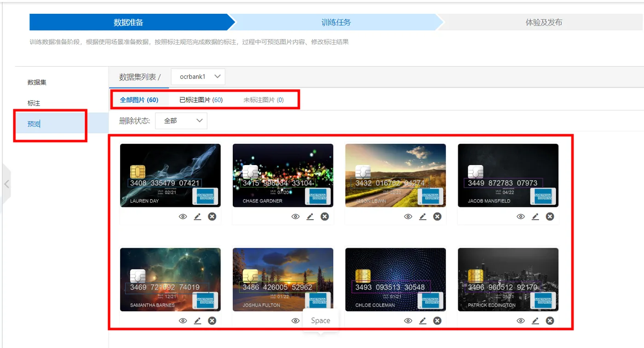Open the JACOB MANSFIELD card thumbnail
This screenshot has height=348, width=644.
[x=508, y=176]
